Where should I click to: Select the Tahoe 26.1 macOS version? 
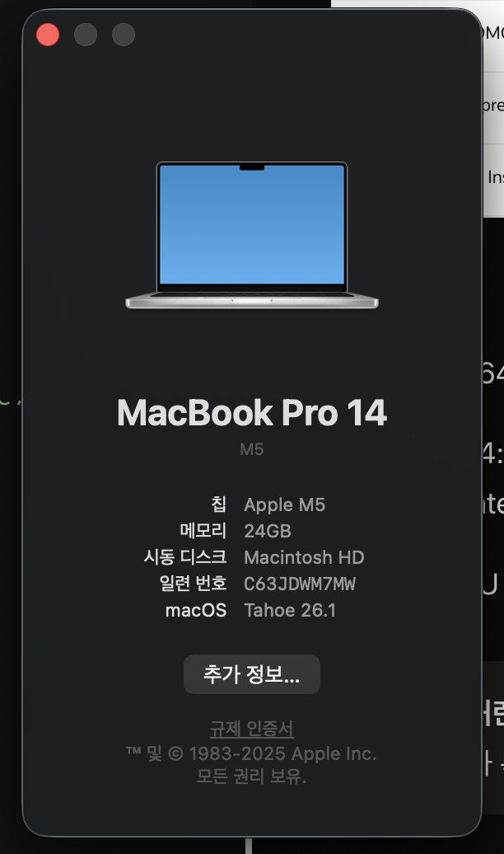point(290,610)
